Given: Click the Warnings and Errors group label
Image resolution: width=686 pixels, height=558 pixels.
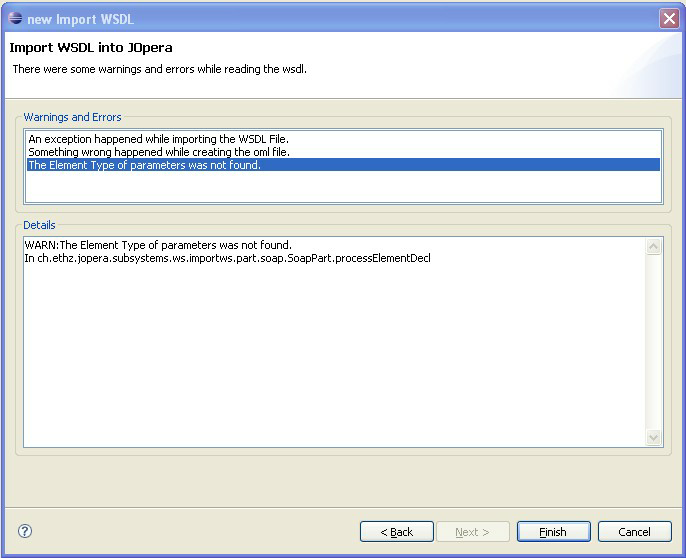Looking at the screenshot, I should click(72, 117).
